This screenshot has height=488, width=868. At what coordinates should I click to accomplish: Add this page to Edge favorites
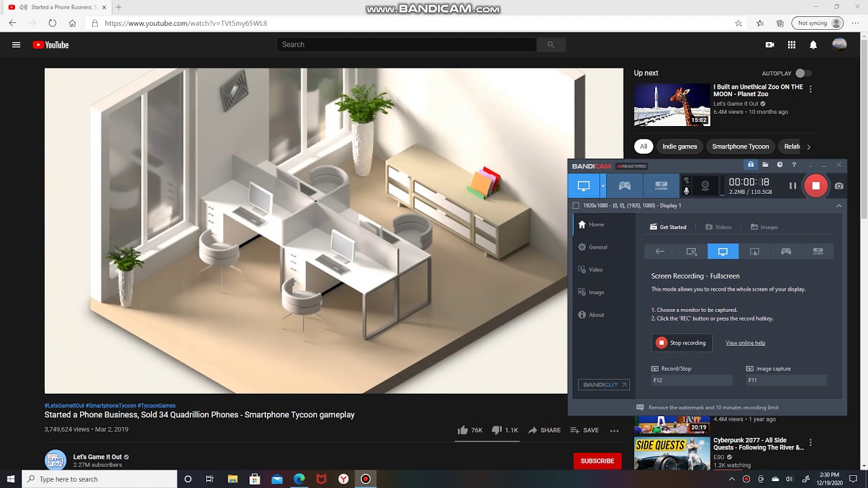(x=738, y=23)
